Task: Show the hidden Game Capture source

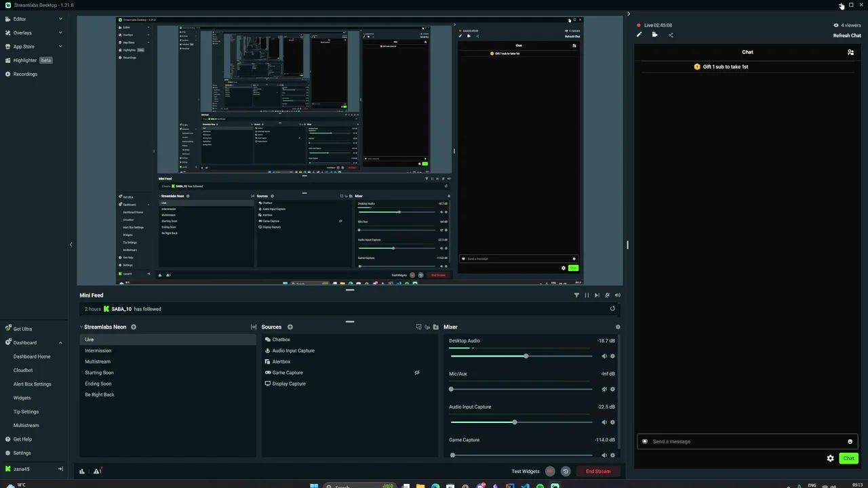Action: coord(417,373)
